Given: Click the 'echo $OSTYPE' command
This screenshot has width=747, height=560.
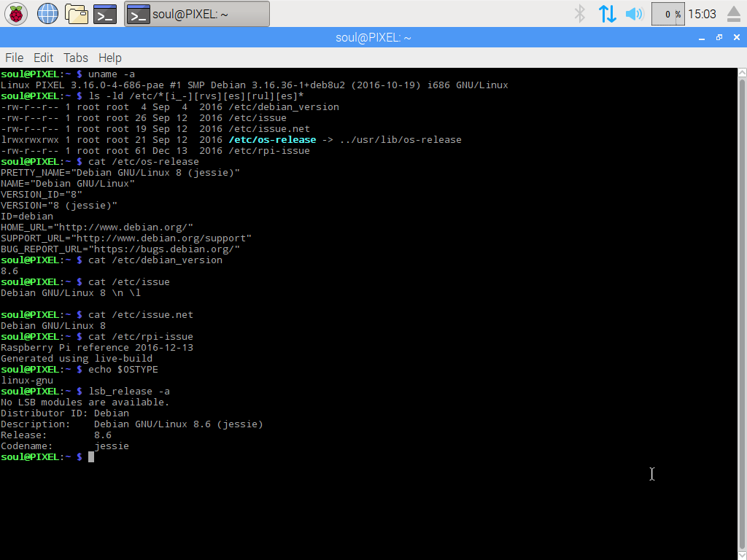Looking at the screenshot, I should click(x=123, y=369).
